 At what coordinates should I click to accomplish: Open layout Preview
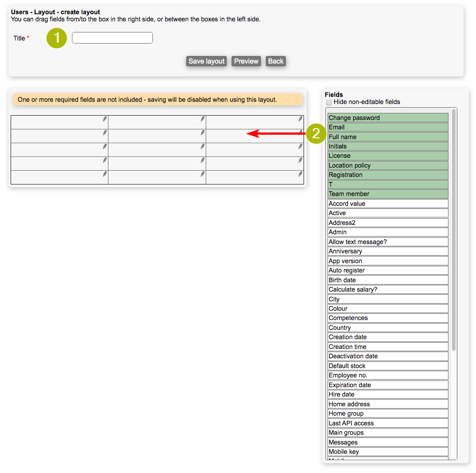(246, 61)
